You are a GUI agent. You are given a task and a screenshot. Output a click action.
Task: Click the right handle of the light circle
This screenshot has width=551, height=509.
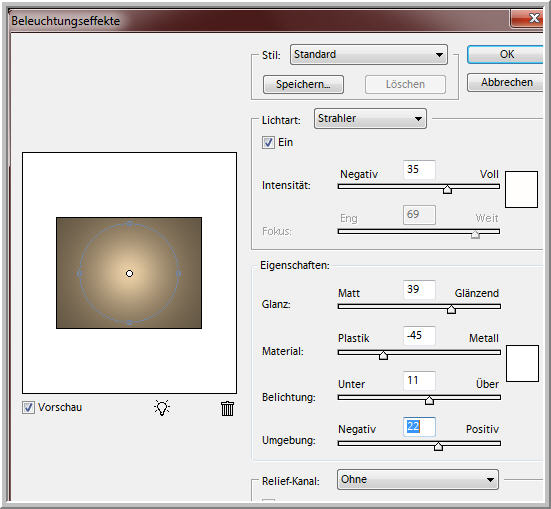click(x=179, y=273)
